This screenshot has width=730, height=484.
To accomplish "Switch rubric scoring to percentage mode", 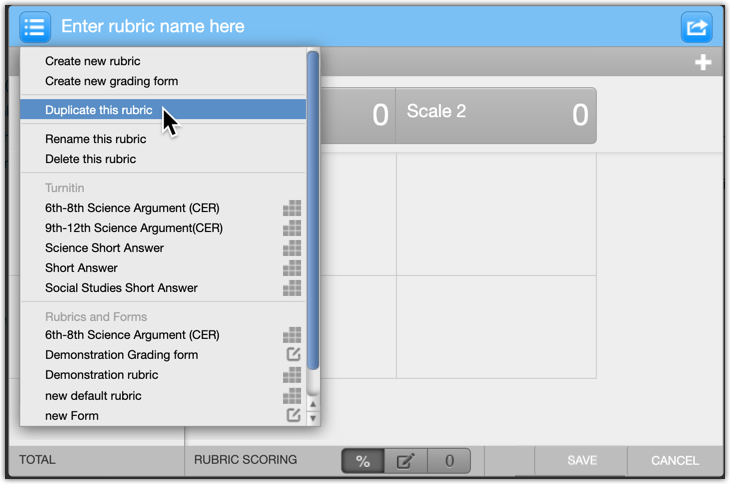I will [x=363, y=461].
